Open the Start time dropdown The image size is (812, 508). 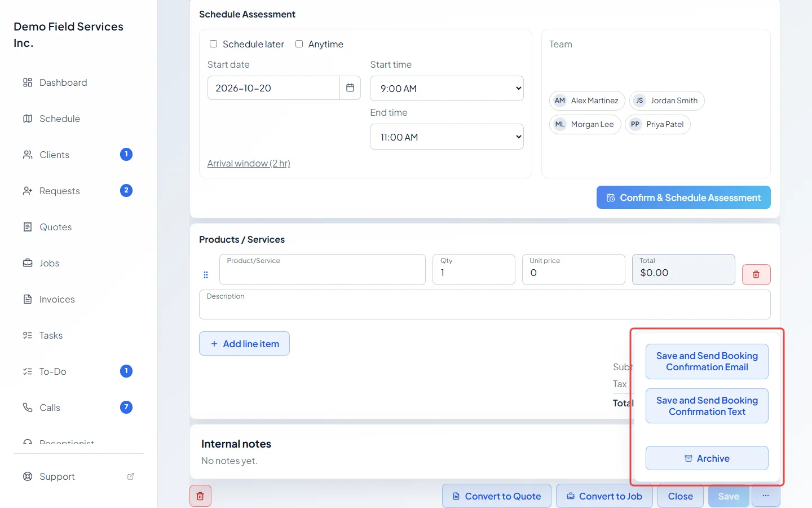coord(447,89)
